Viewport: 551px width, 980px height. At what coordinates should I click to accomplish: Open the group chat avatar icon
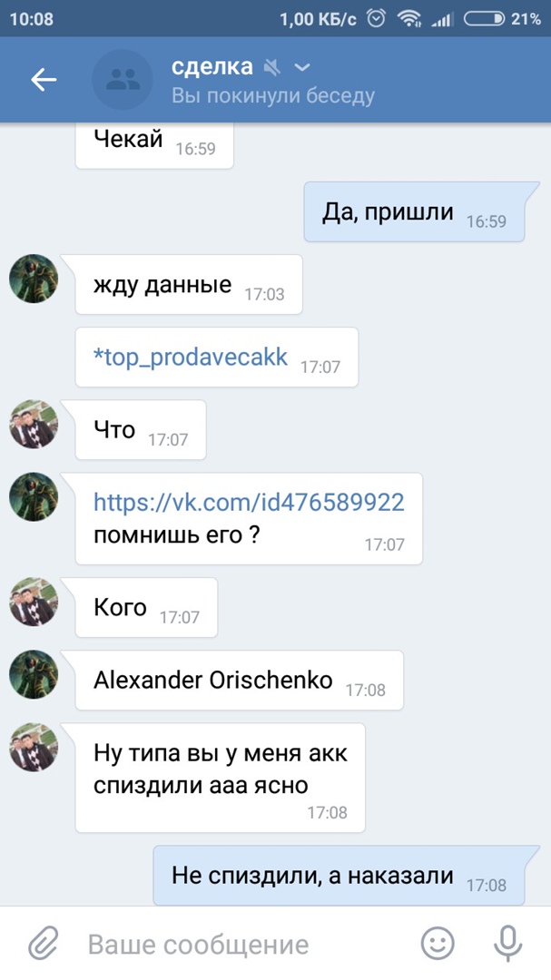(123, 79)
